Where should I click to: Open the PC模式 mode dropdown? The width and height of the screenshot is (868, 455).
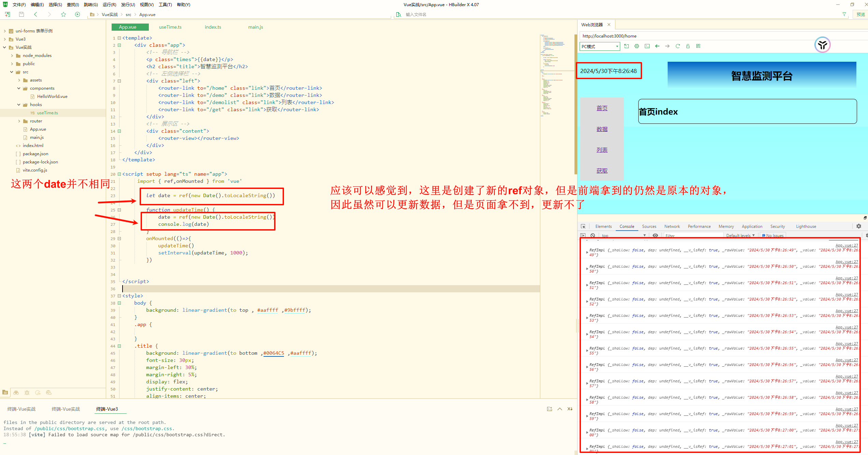[600, 46]
